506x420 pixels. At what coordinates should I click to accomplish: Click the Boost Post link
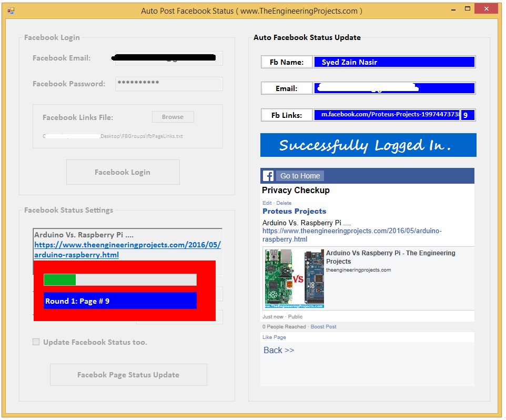[323, 327]
